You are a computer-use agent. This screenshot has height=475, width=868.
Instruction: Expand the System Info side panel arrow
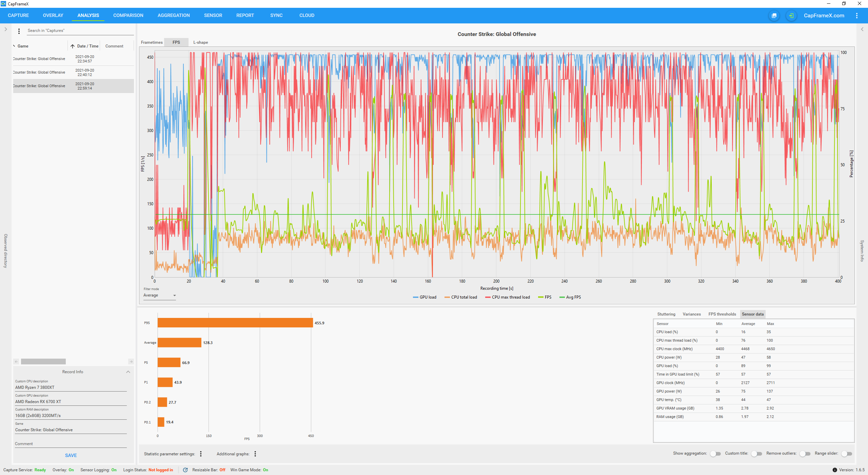click(x=862, y=30)
